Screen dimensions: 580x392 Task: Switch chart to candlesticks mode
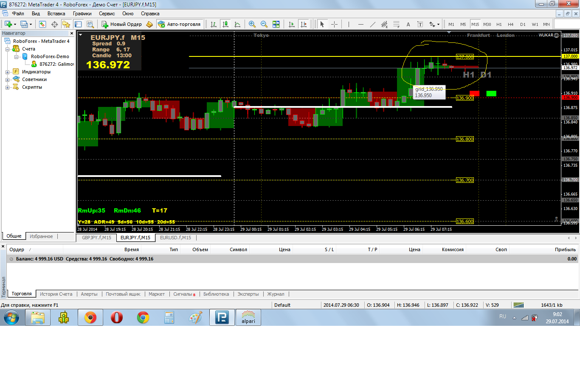click(225, 24)
